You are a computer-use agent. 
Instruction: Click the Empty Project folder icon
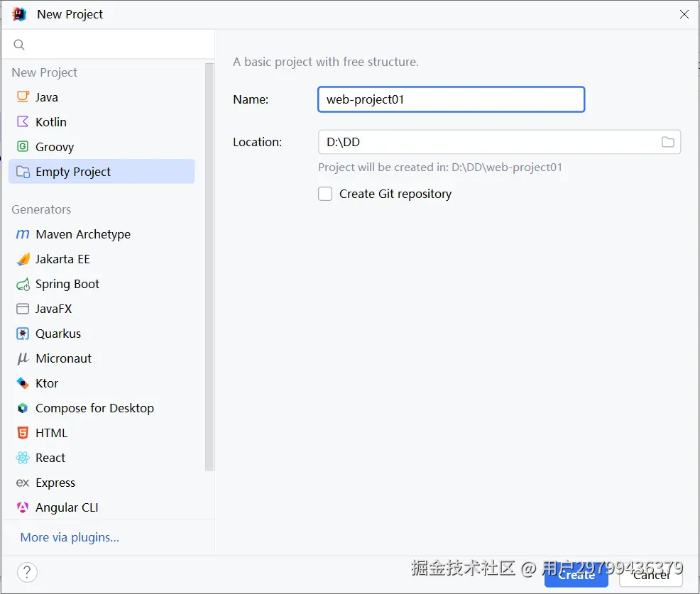[x=23, y=172]
